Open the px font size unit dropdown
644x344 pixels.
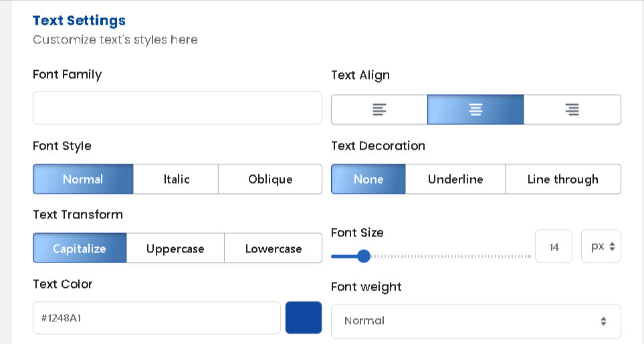(x=601, y=246)
